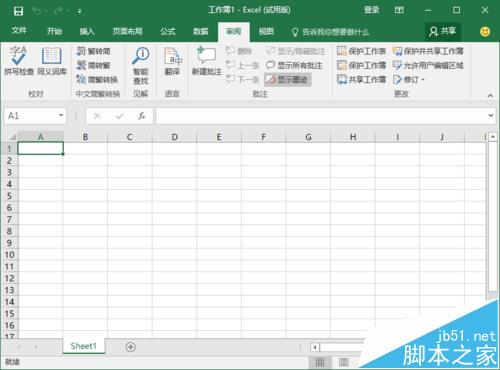The image size is (500, 370).
Task: Add a new sheet with plus button
Action: click(131, 347)
